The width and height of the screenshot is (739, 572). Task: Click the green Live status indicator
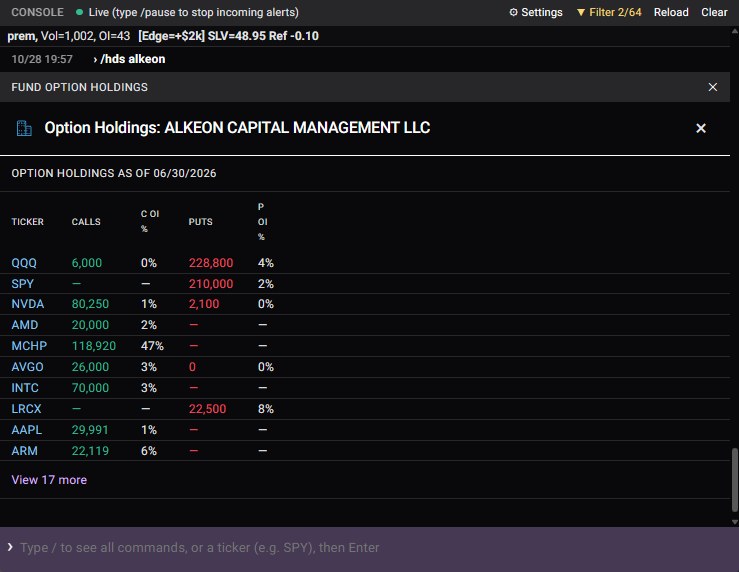pos(79,12)
